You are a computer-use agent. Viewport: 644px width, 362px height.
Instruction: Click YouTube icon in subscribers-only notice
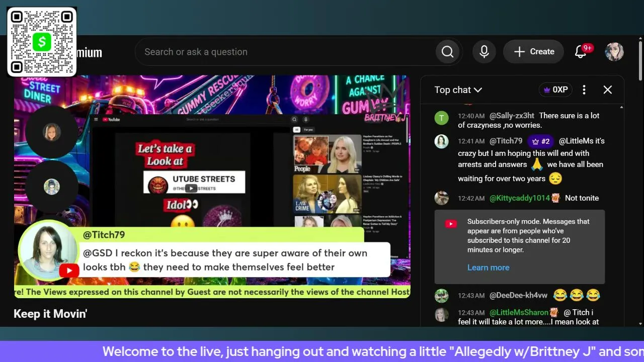coord(451,224)
